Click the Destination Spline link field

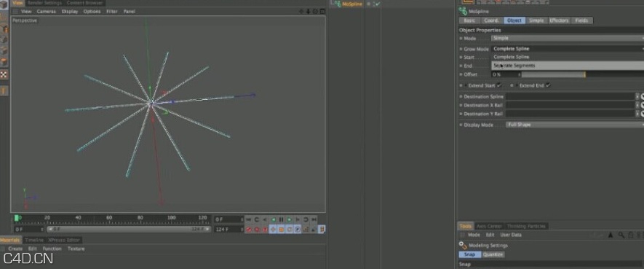[x=570, y=97]
